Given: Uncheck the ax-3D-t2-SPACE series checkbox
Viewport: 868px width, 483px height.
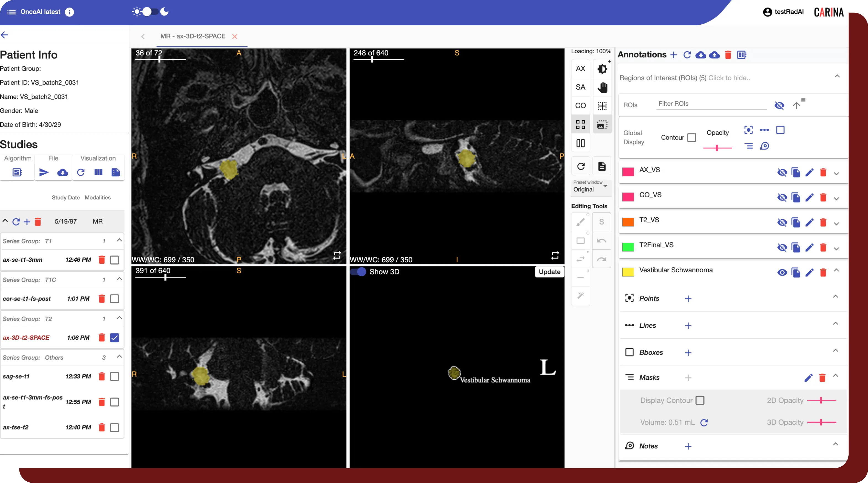Looking at the screenshot, I should point(114,337).
